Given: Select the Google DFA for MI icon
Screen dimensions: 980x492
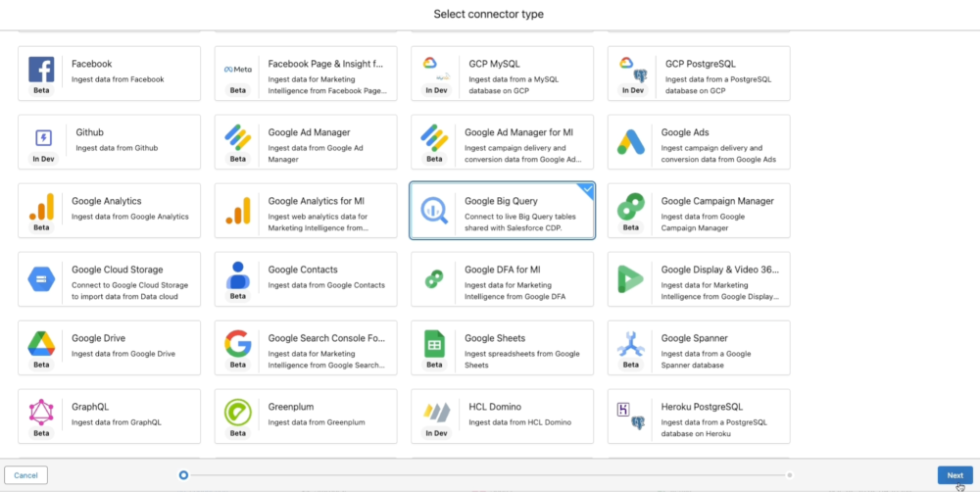Looking at the screenshot, I should 434,278.
